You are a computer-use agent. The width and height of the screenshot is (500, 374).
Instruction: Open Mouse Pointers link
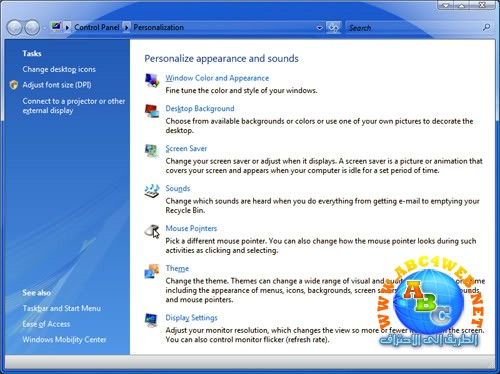click(x=191, y=228)
